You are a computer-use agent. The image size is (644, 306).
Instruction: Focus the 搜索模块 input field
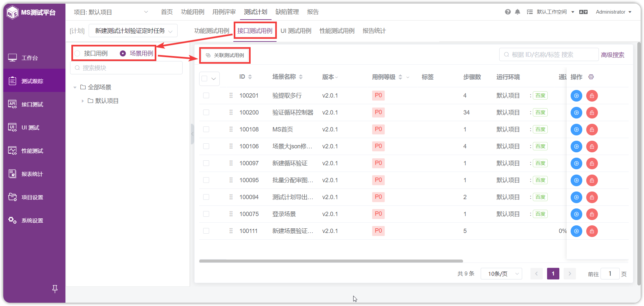126,68
